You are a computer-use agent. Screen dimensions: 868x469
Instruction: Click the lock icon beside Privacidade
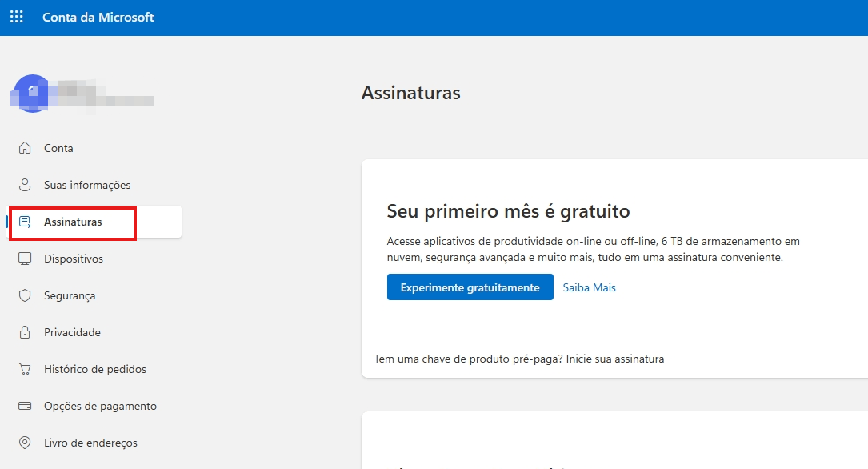pyautogui.click(x=25, y=332)
